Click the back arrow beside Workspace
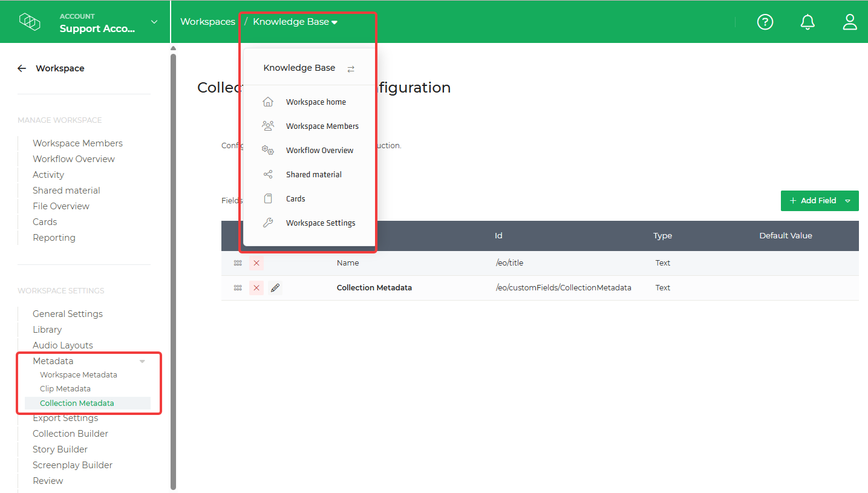The width and height of the screenshot is (868, 493). point(22,68)
